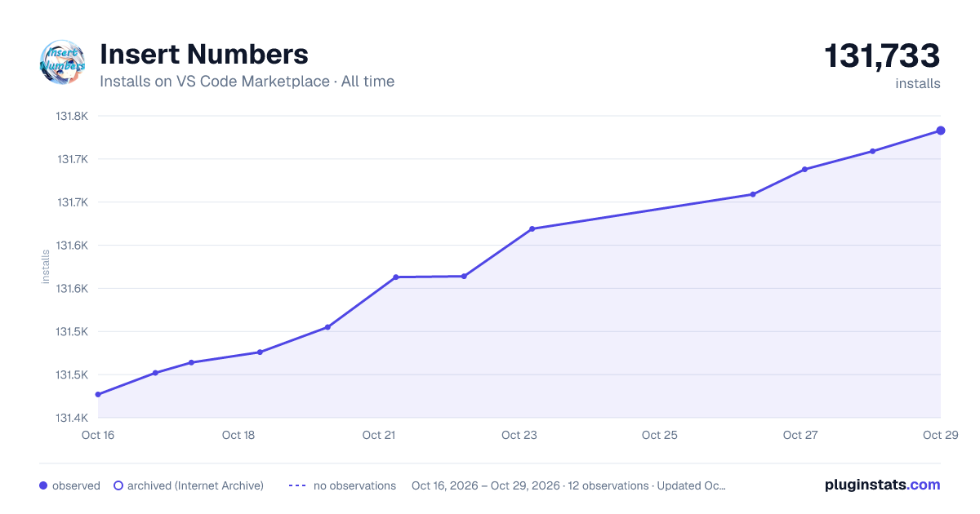Click the 131.8K y-axis label
Viewport: 980px width, 514px height.
[72, 116]
